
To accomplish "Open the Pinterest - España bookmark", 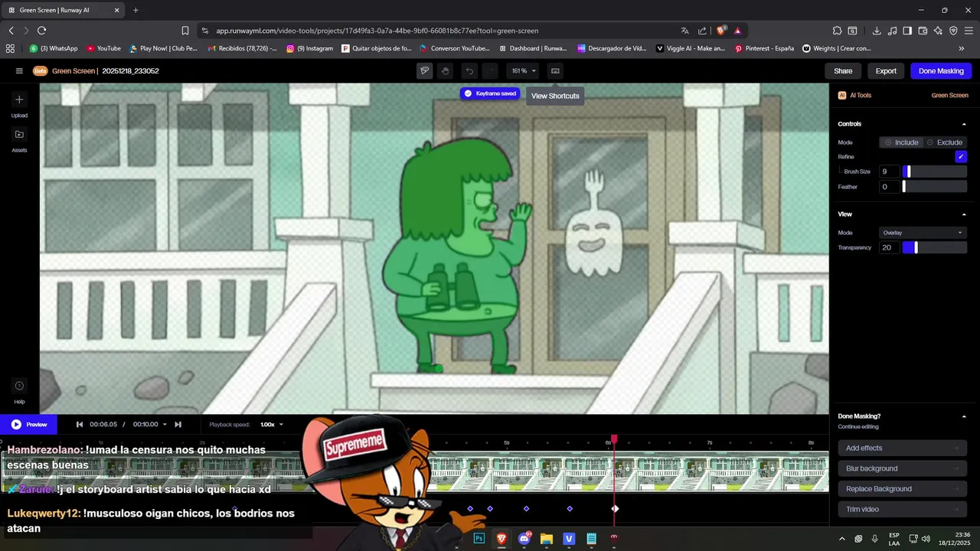I will coord(764,48).
